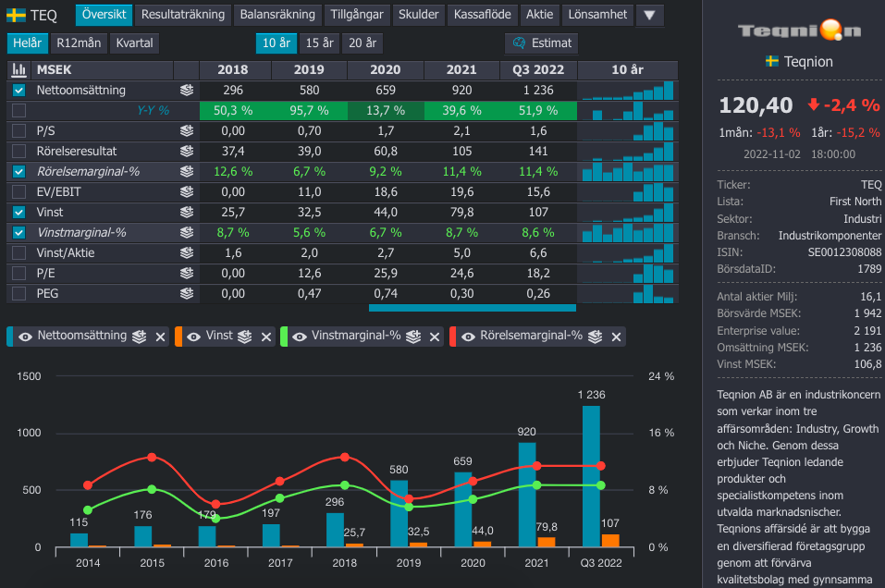Click the Teqnion company logo
Viewport: 885px width, 588px height.
[799, 30]
